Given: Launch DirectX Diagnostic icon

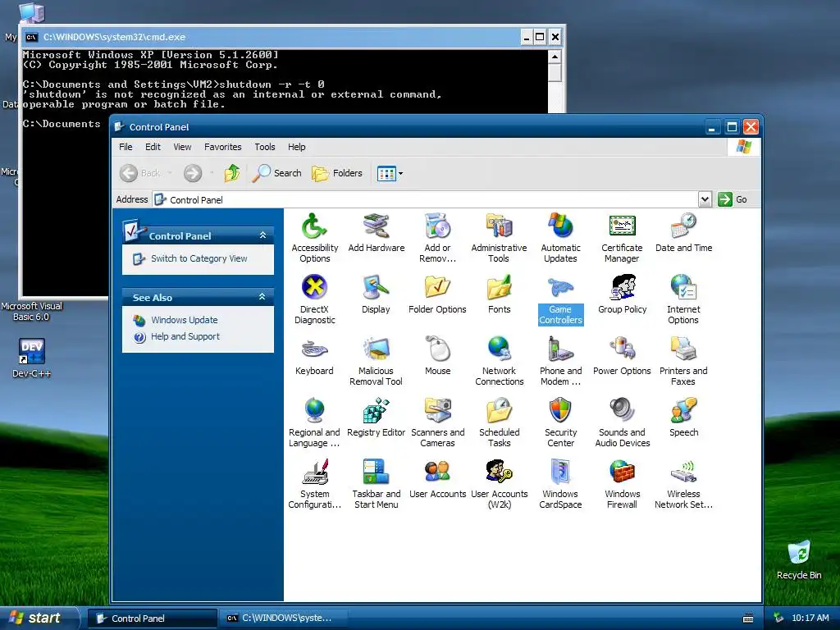Looking at the screenshot, I should (x=314, y=299).
